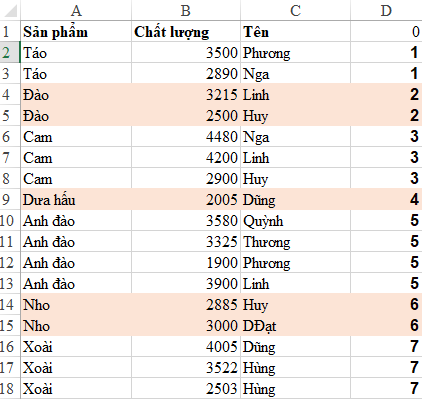Select the cell with value 2503
The width and height of the screenshot is (422, 399).
click(x=186, y=388)
